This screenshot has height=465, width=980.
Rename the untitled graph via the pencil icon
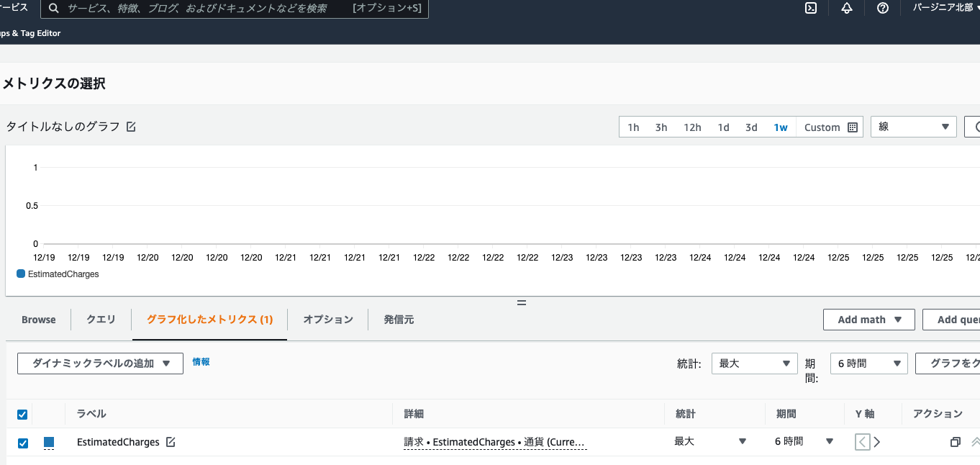(130, 126)
